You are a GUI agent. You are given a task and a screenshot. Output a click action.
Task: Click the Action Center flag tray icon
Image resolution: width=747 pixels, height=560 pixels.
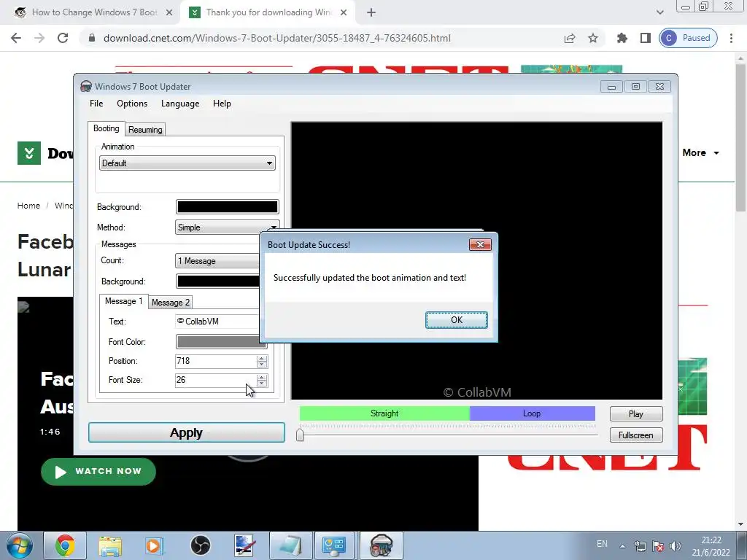click(658, 546)
